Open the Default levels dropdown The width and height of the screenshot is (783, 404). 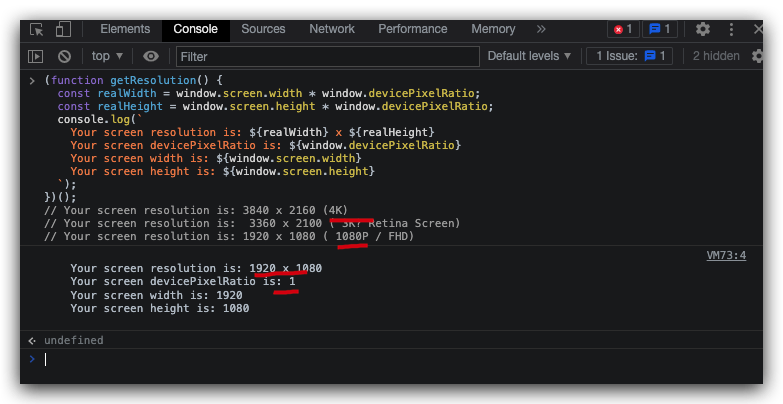pyautogui.click(x=529, y=57)
